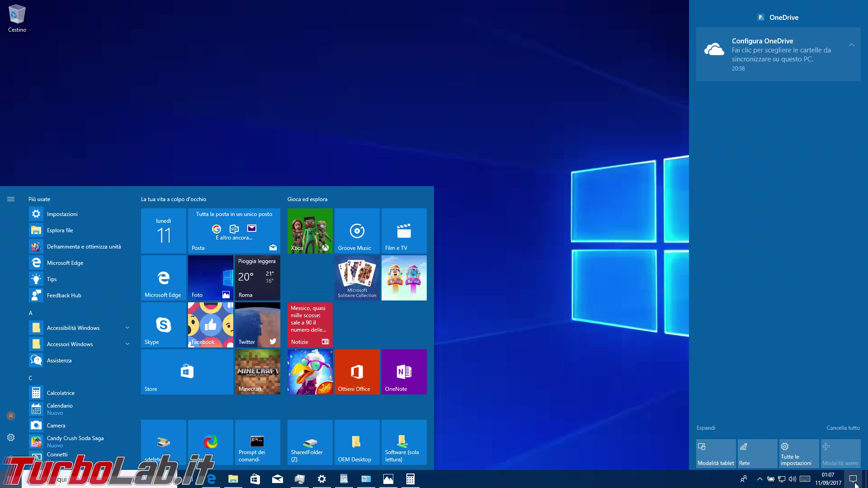The height and width of the screenshot is (488, 868).
Task: Click the Rete quick action
Action: point(757,454)
